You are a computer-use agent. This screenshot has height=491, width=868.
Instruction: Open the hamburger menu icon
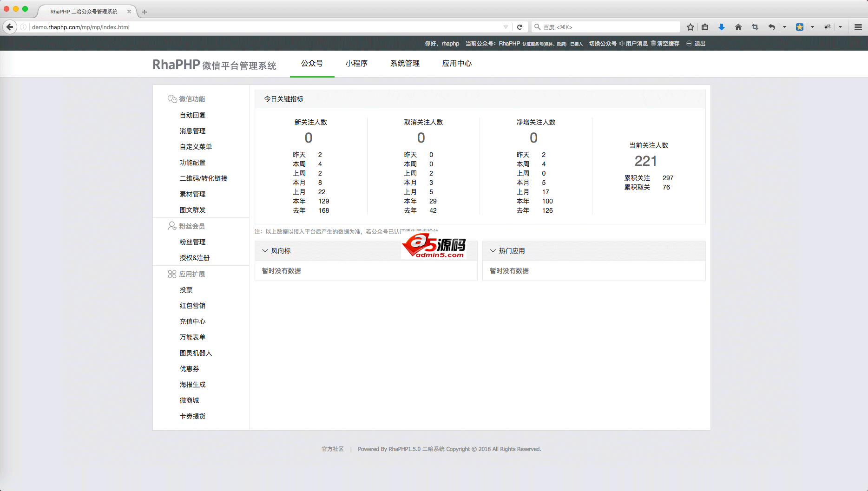(x=858, y=27)
